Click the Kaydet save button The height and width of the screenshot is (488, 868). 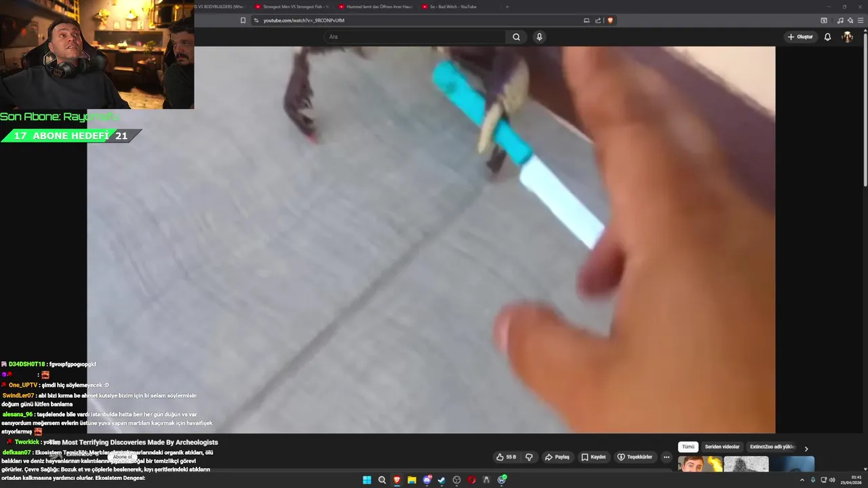(593, 457)
